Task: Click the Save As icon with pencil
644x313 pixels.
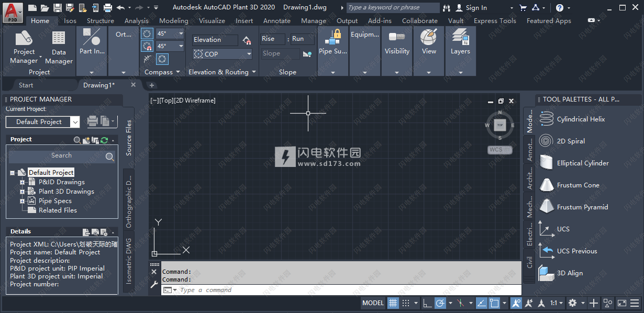Action: (x=70, y=8)
